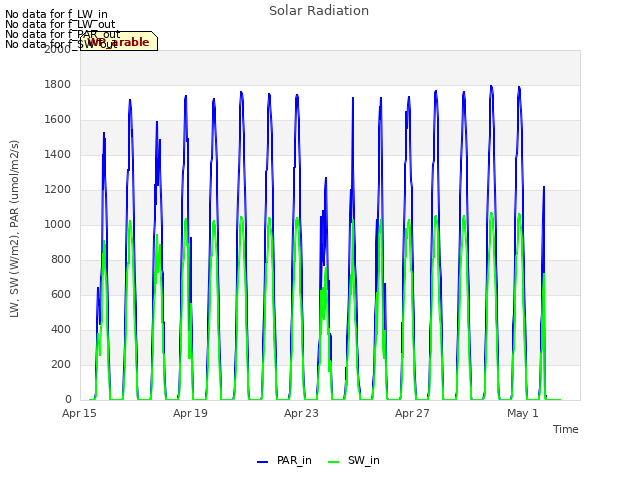Click the Apr 15 x-axis tick label

coord(79,413)
